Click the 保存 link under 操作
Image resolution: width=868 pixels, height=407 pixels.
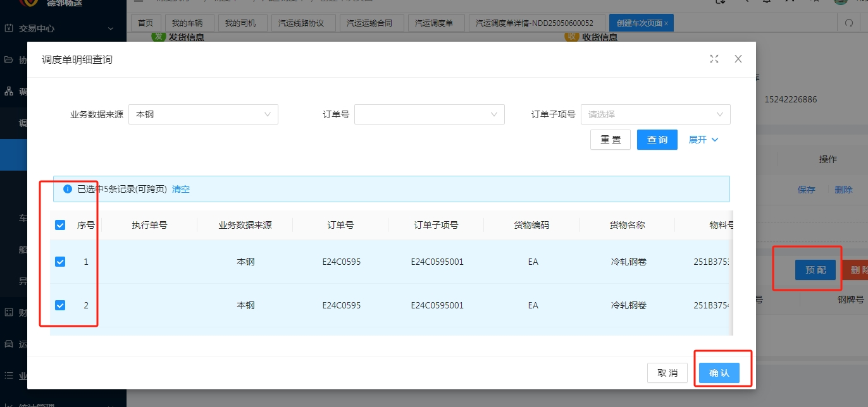(x=807, y=190)
